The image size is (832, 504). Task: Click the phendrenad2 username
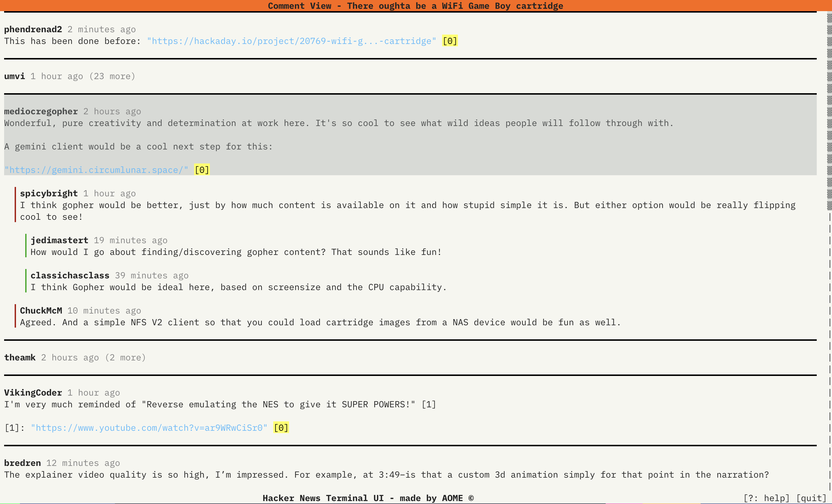coord(33,29)
